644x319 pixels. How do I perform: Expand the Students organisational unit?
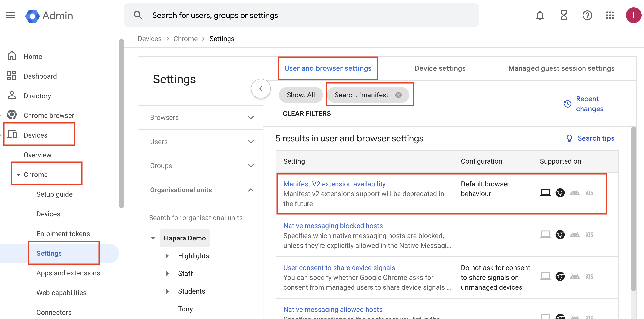167,291
